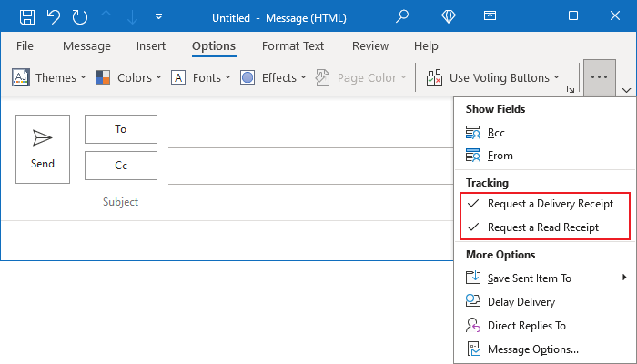
Task: Open the Search magnifier in title bar
Action: click(x=403, y=17)
